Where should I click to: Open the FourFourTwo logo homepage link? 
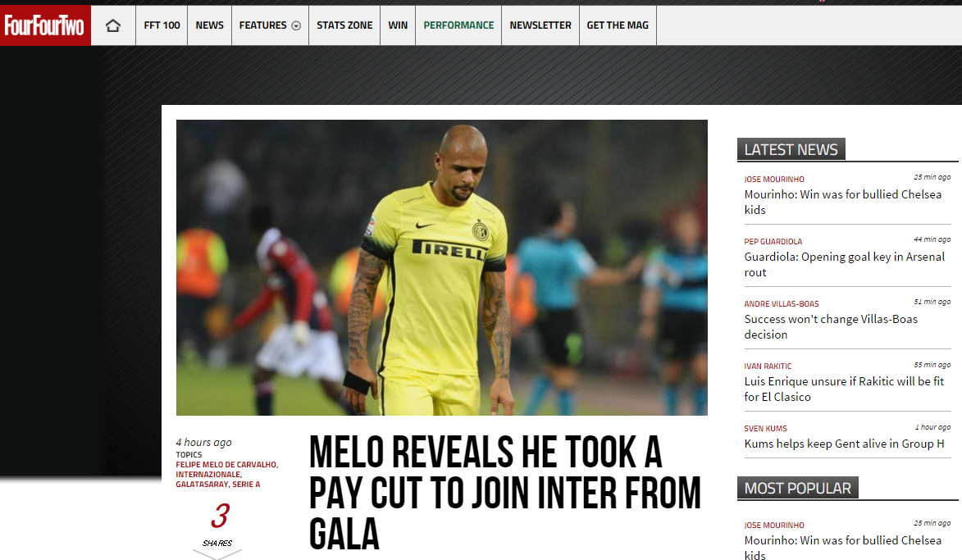pos(45,25)
